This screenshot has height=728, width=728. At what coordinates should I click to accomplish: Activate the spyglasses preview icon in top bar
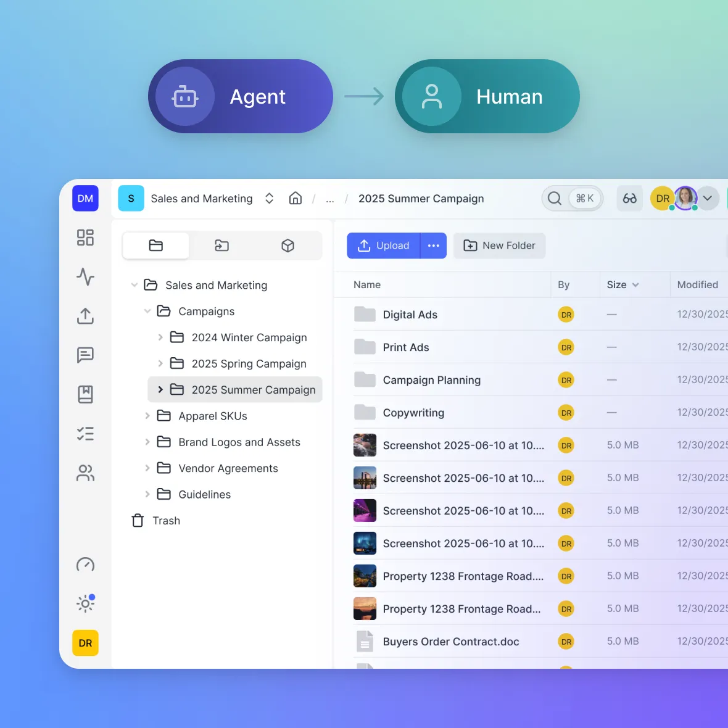coord(629,198)
